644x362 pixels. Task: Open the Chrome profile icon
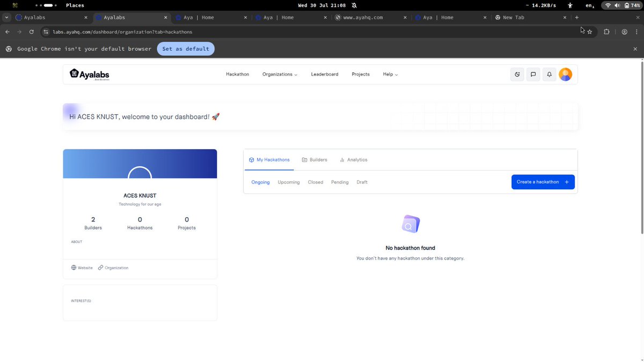(x=625, y=32)
